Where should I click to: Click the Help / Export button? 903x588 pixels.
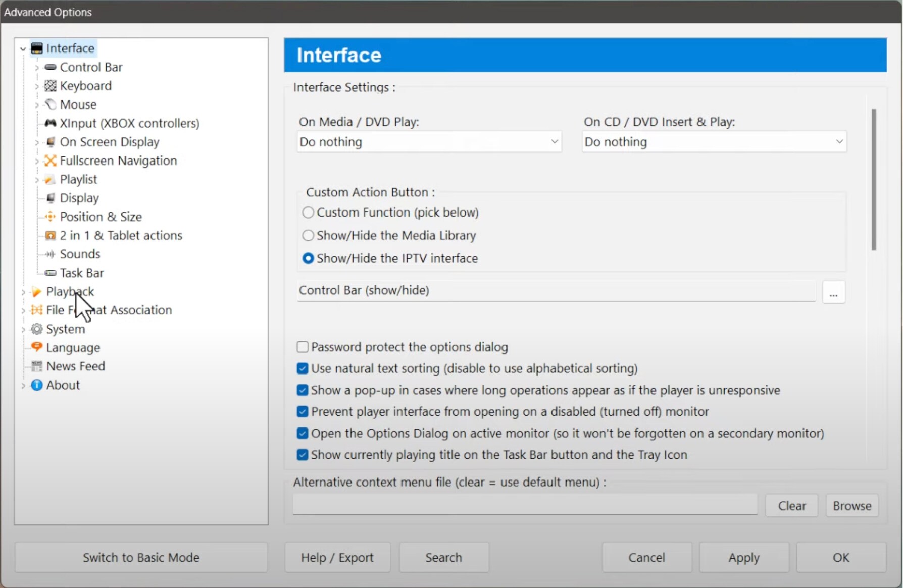337,557
